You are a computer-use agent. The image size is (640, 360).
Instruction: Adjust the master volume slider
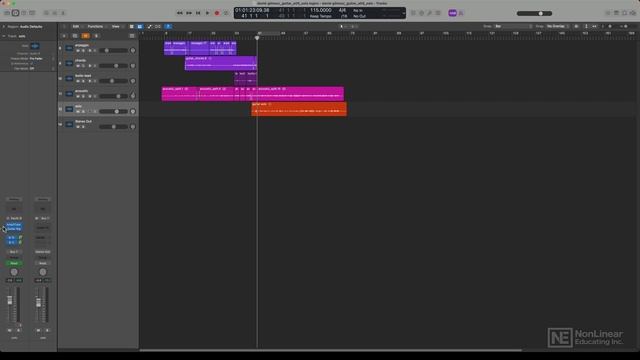click(534, 13)
